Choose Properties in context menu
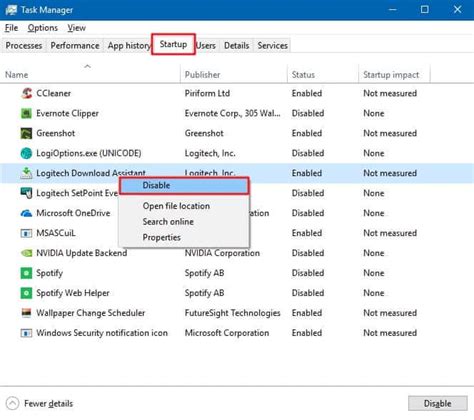 (161, 237)
